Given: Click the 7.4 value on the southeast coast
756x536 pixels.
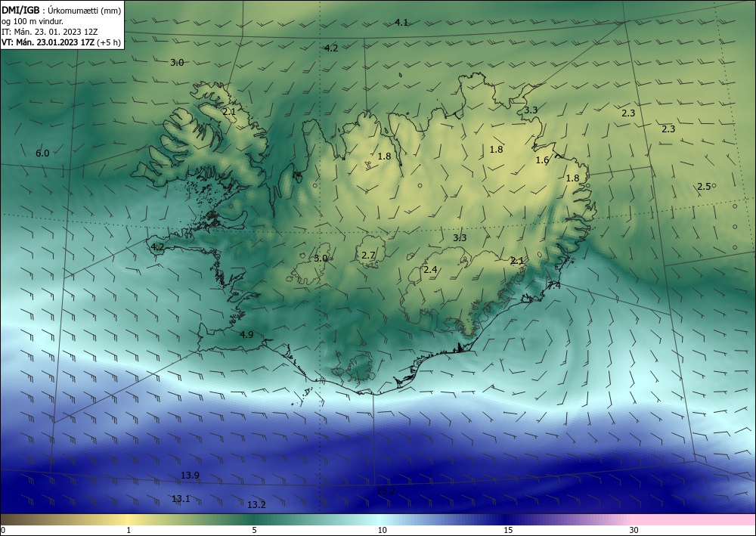Looking at the screenshot, I should point(554,285).
